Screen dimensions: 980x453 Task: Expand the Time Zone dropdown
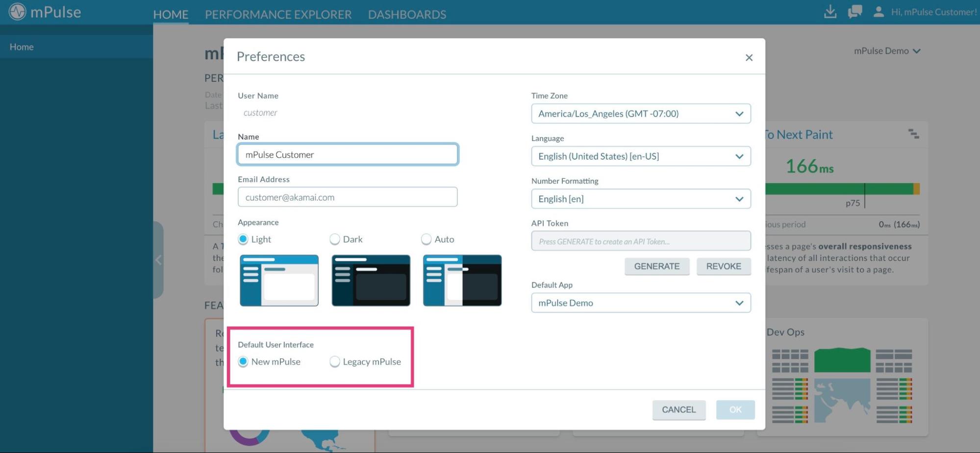click(640, 114)
